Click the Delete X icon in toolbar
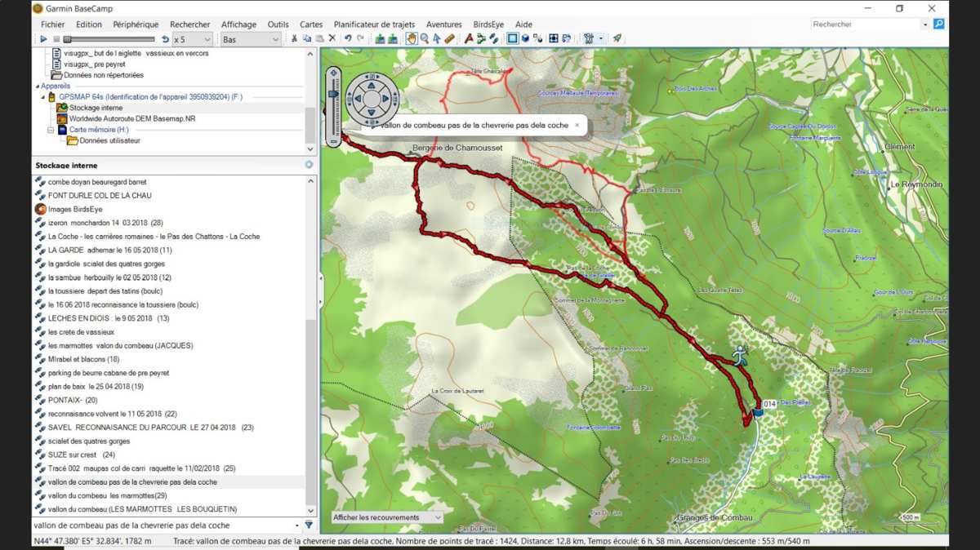The height and width of the screenshot is (550, 980). (x=332, y=38)
